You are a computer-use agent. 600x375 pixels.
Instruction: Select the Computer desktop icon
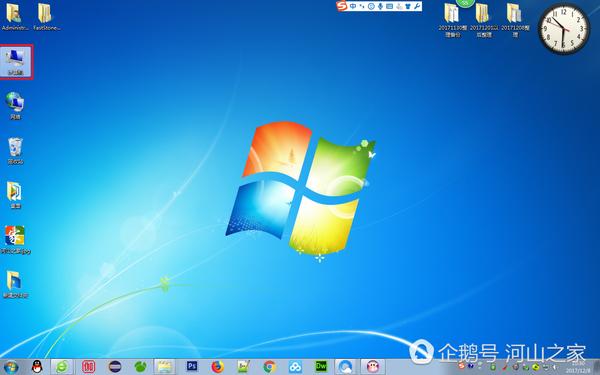[15, 61]
